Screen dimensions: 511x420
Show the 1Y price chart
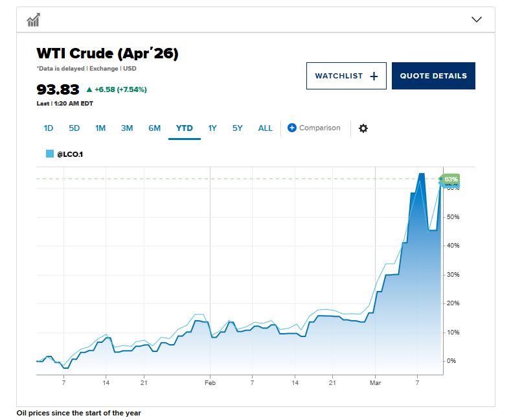pos(212,128)
